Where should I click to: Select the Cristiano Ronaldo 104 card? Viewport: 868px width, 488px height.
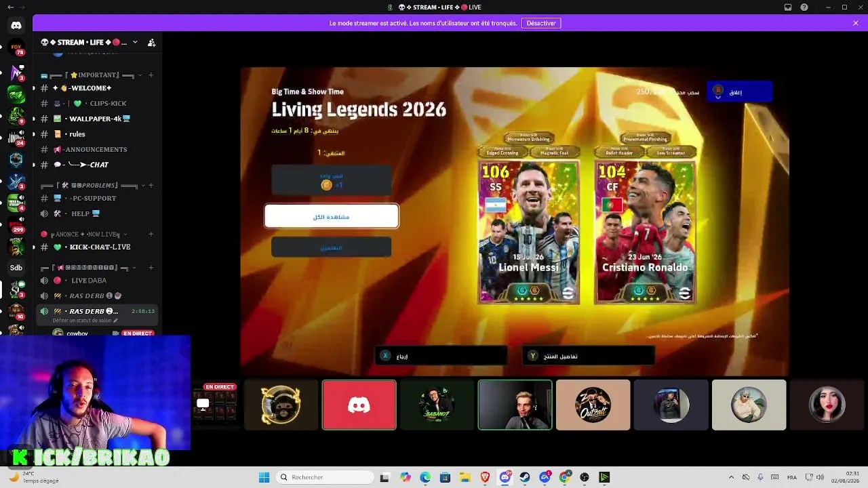point(645,232)
